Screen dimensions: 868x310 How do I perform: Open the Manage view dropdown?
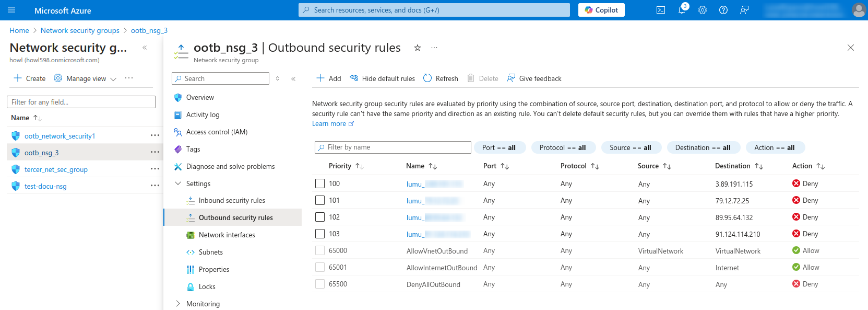(85, 78)
